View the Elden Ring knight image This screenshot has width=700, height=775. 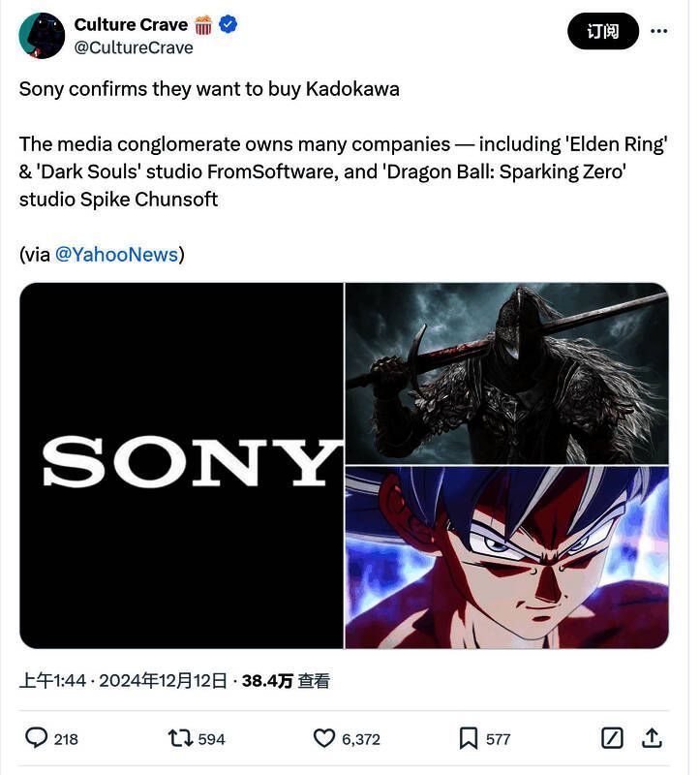506,373
